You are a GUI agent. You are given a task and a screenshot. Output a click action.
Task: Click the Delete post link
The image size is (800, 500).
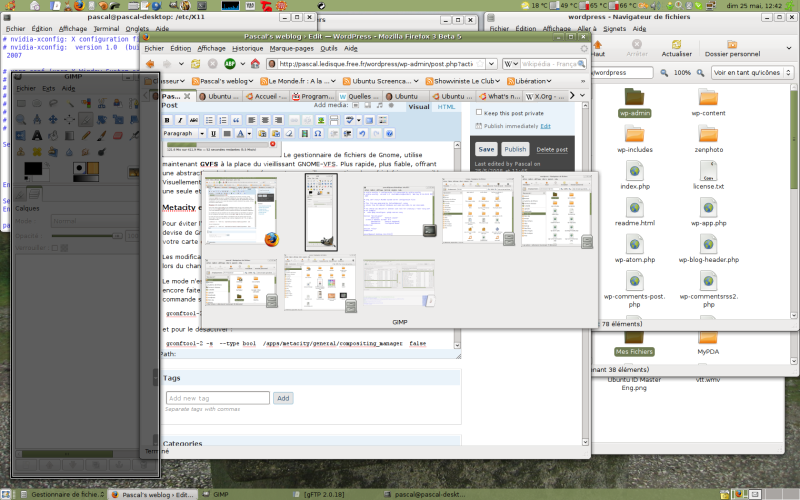552,149
